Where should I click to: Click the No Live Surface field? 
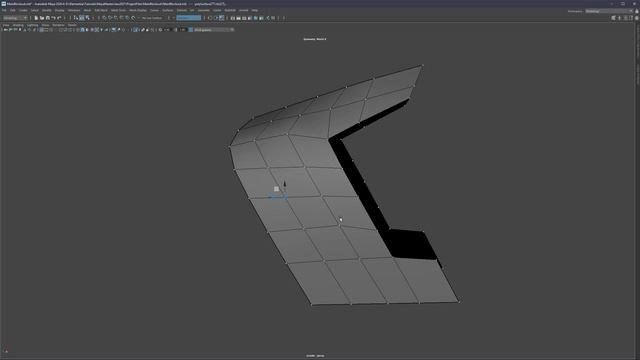pos(152,18)
